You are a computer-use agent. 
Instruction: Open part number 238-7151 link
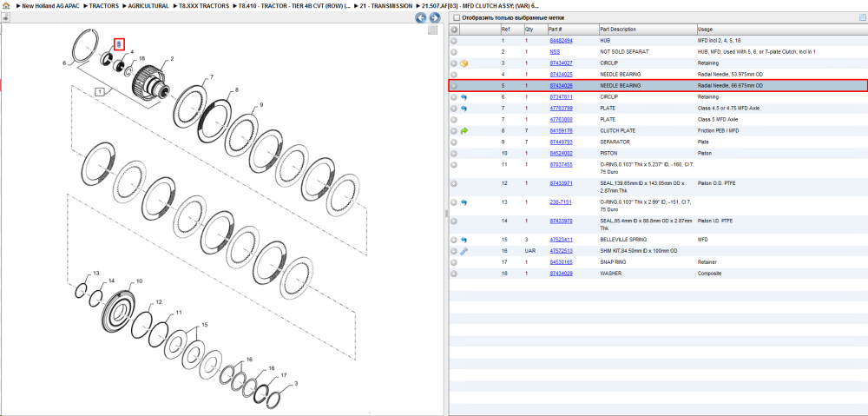pyautogui.click(x=560, y=202)
